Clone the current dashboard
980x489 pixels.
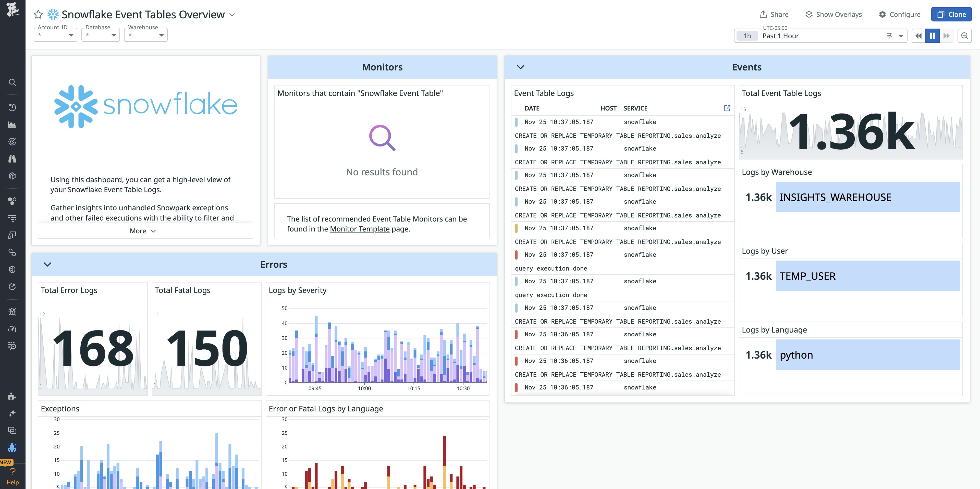point(951,14)
